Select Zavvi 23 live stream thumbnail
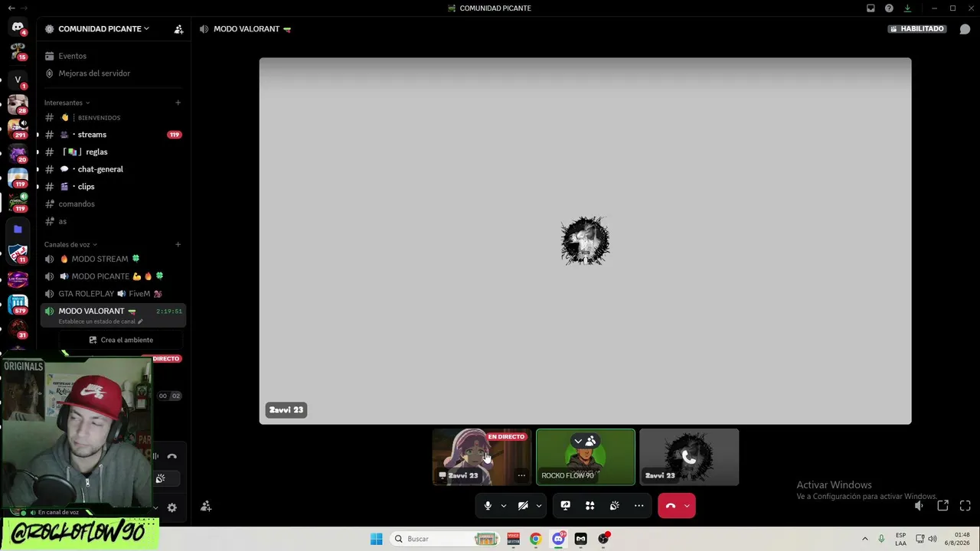This screenshot has width=980, height=551. (x=482, y=457)
